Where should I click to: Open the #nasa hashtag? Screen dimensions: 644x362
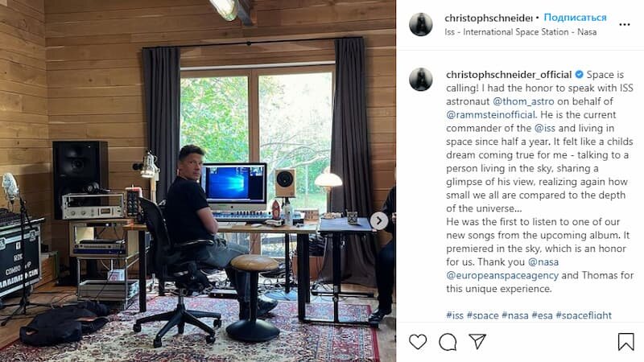[515, 315]
